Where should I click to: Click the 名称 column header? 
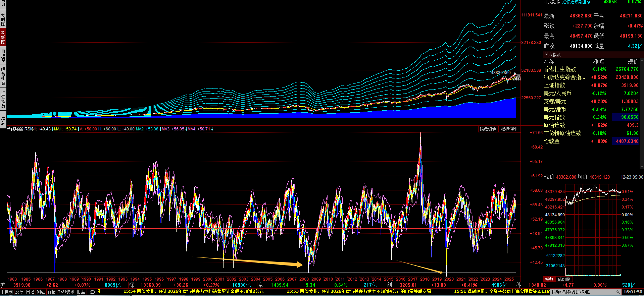pyautogui.click(x=549, y=62)
